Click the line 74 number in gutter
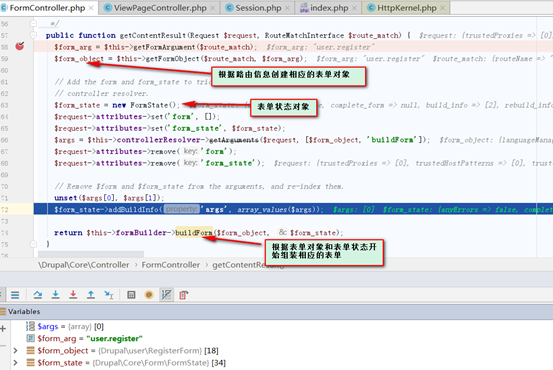553x370 pixels. [x=5, y=232]
